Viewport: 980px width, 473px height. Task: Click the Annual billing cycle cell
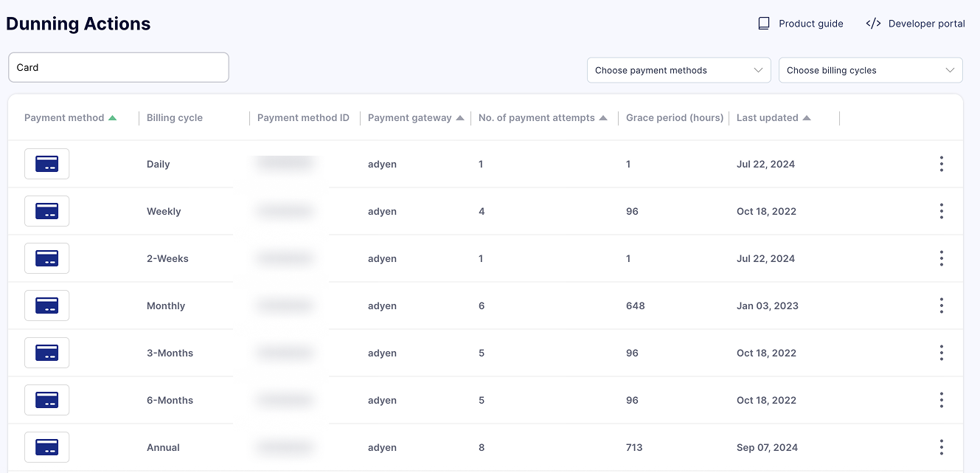(x=163, y=447)
